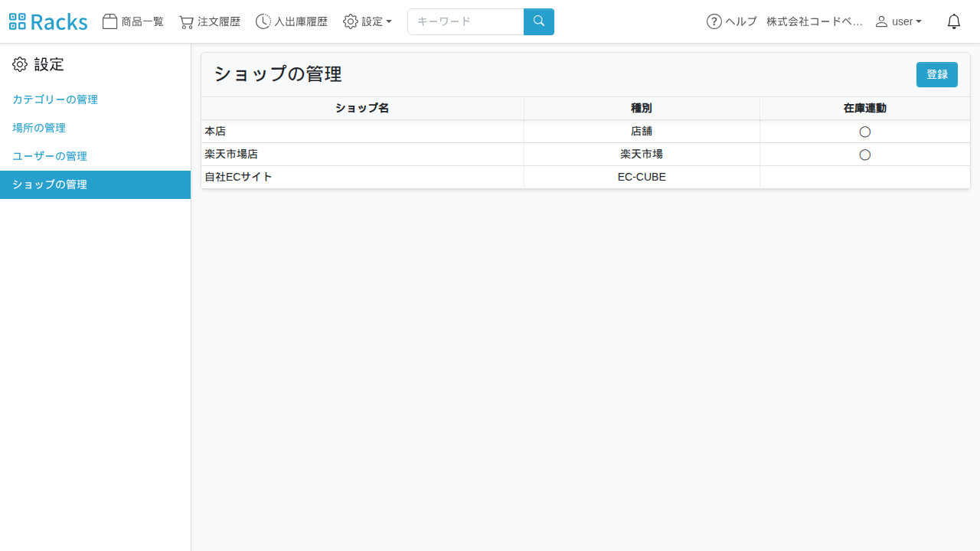
Task: Go to ユーザーの管理
Action: (x=50, y=156)
